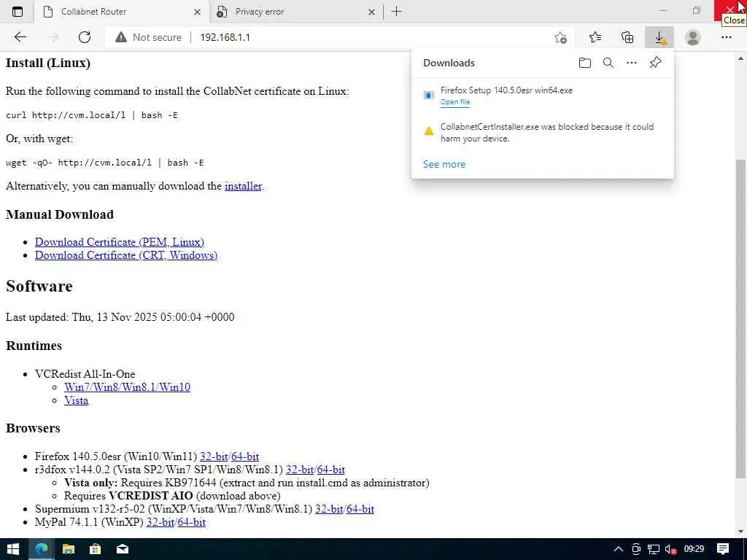Open Microsoft Store from taskbar
The height and width of the screenshot is (560, 747).
click(96, 549)
